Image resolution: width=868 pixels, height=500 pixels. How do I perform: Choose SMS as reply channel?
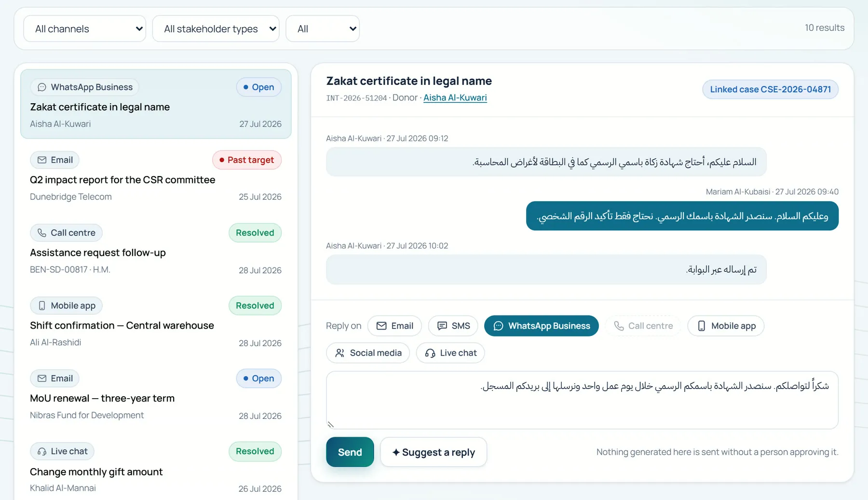point(453,326)
